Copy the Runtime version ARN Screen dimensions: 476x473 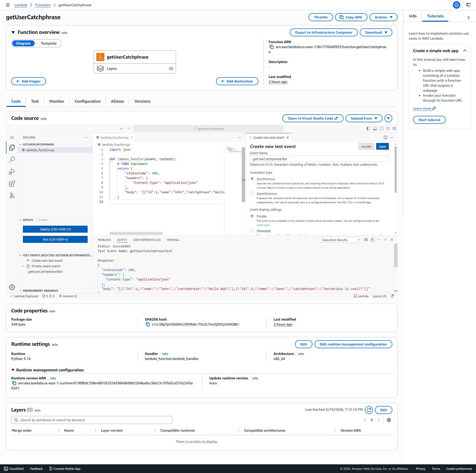point(14,383)
